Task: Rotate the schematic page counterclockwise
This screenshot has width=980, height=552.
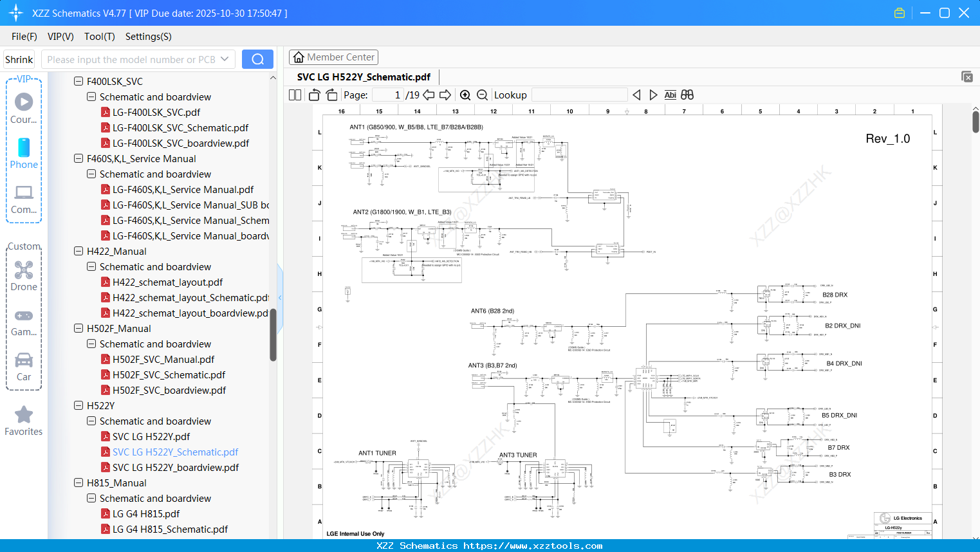Action: [x=314, y=95]
